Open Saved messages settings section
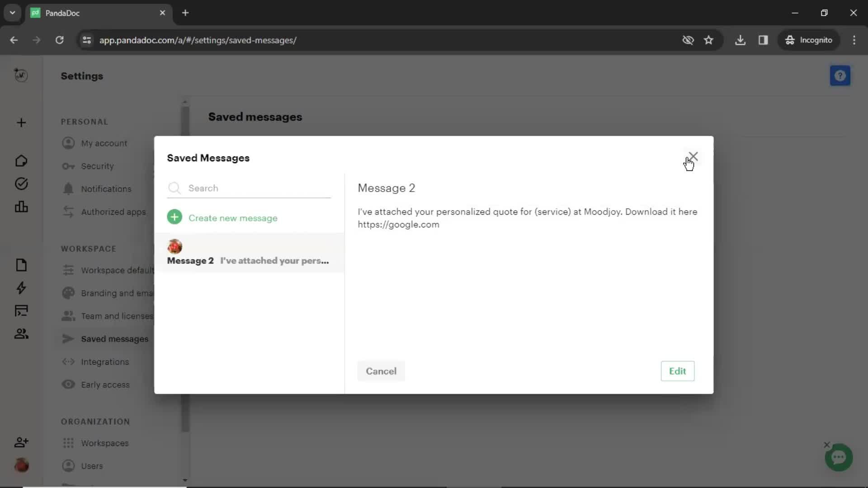 114,338
